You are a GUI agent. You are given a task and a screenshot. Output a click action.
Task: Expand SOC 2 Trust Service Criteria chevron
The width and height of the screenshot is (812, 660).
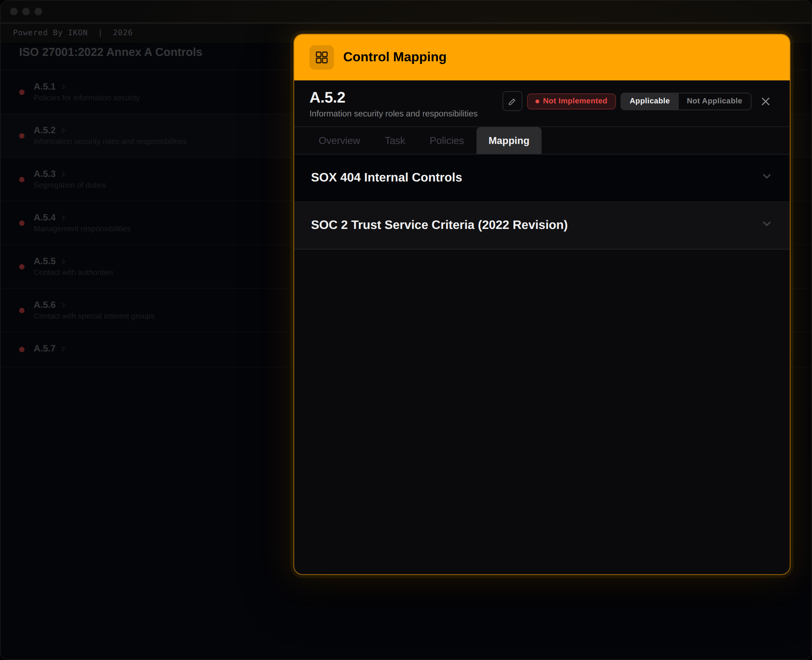pyautogui.click(x=766, y=224)
